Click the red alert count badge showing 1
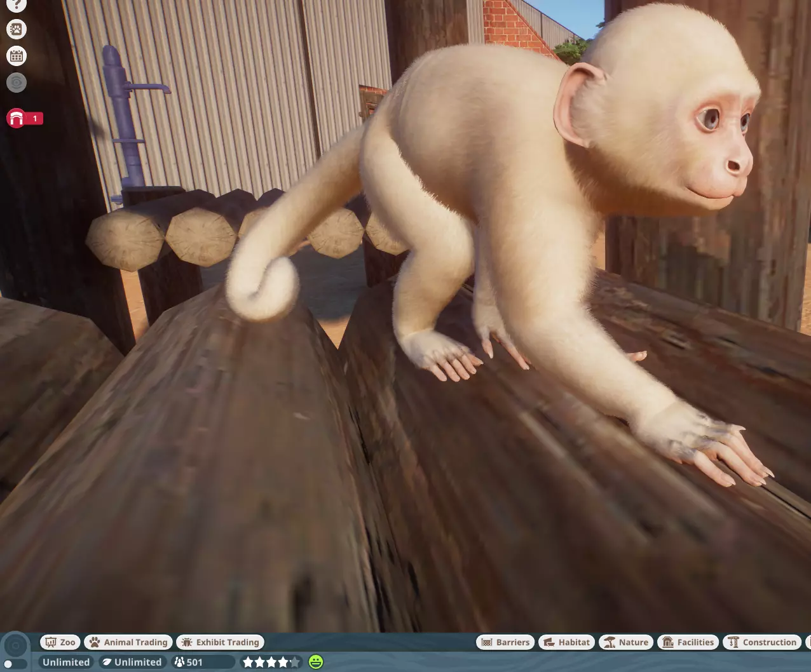The width and height of the screenshot is (811, 672). (35, 118)
